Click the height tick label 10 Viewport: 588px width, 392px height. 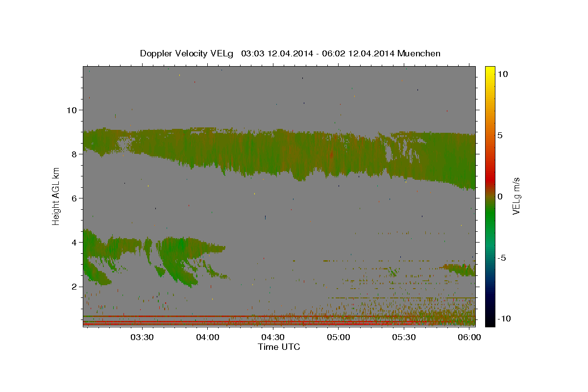[72, 110]
